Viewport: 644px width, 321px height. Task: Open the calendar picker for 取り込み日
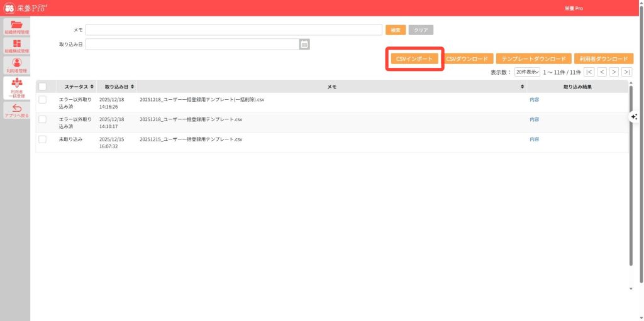(x=304, y=44)
